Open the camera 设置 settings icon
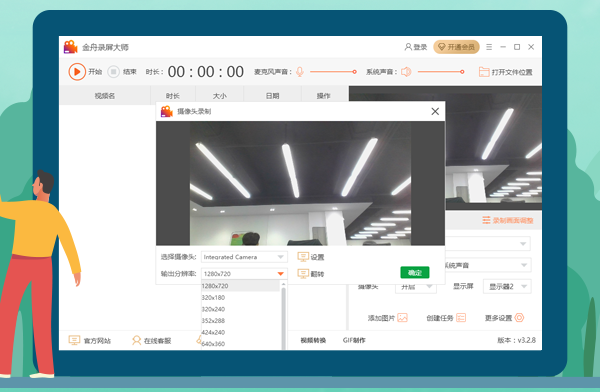 [303, 257]
